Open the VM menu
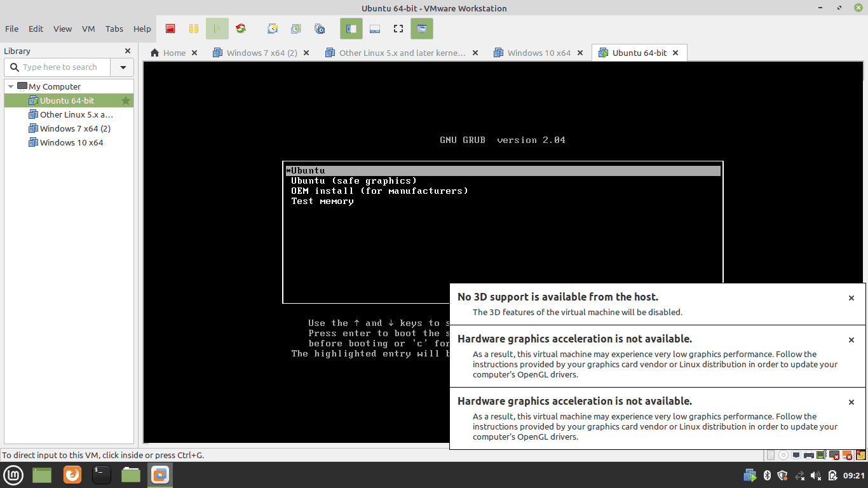Viewport: 868px width, 488px height. (88, 29)
